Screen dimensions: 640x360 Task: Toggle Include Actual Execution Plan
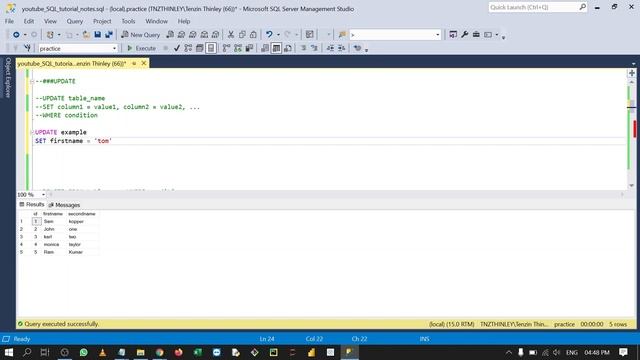point(227,48)
